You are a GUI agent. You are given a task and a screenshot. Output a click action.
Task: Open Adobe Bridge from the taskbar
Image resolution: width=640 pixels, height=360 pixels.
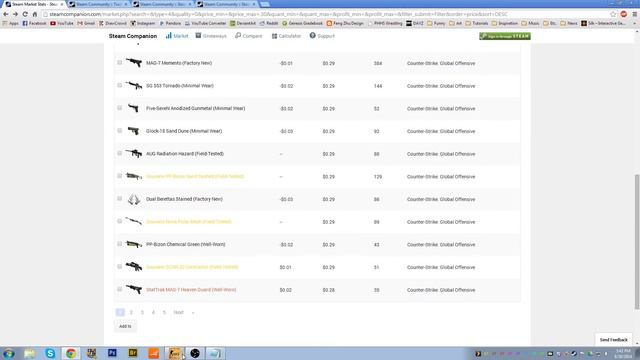click(133, 353)
